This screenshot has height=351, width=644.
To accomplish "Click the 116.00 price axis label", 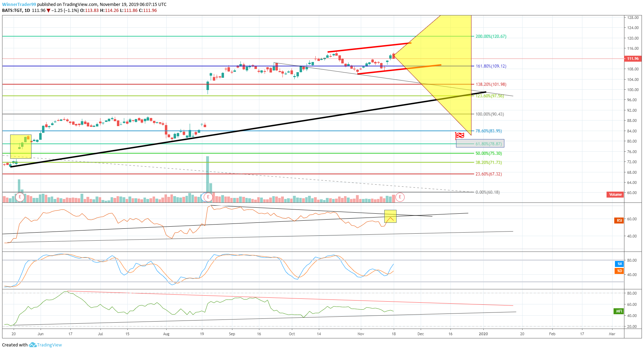I will tap(633, 49).
